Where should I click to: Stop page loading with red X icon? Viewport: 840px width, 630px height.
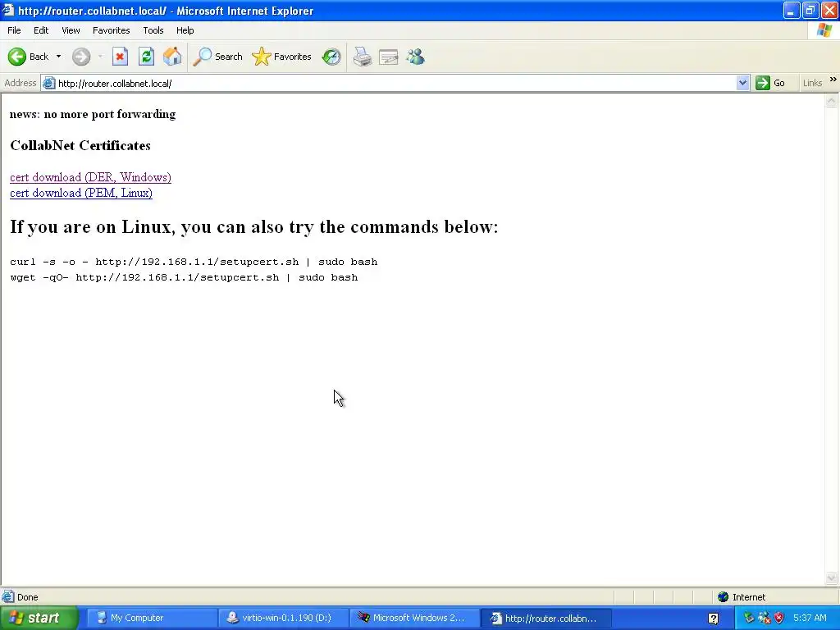[x=120, y=57]
